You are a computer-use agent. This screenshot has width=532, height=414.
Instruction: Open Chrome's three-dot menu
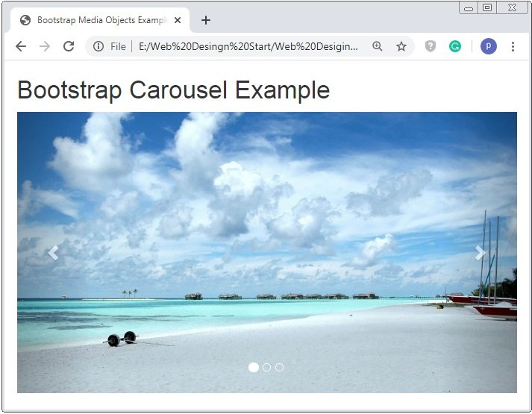[x=513, y=46]
